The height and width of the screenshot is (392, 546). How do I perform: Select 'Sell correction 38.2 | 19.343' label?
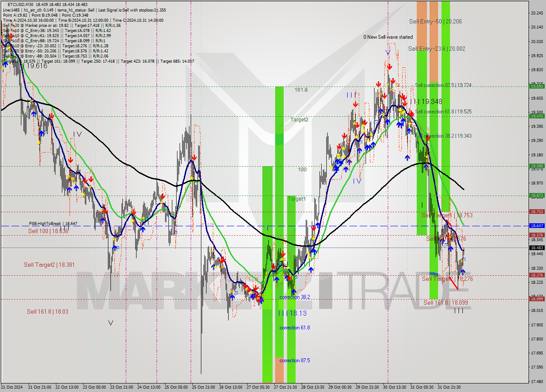443,136
